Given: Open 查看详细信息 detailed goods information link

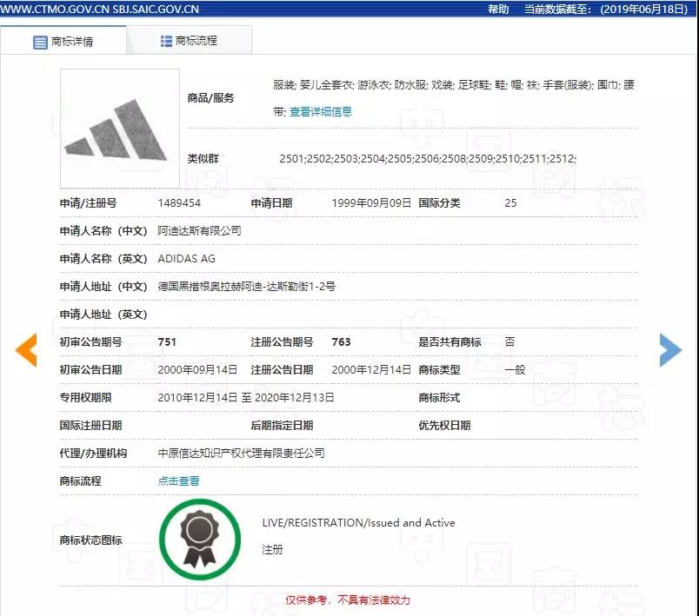Looking at the screenshot, I should (321, 111).
